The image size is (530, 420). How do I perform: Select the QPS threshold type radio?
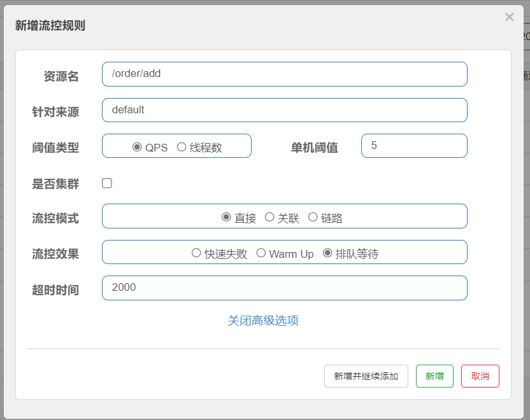click(x=137, y=147)
